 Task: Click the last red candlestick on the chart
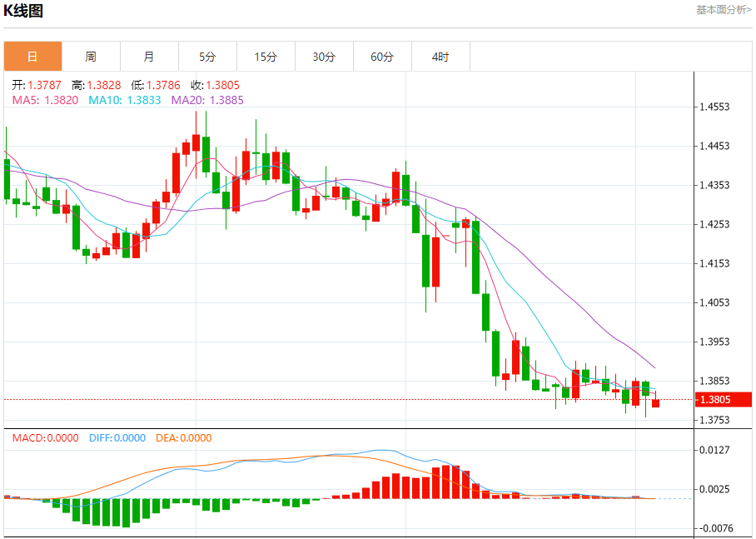pyautogui.click(x=656, y=403)
